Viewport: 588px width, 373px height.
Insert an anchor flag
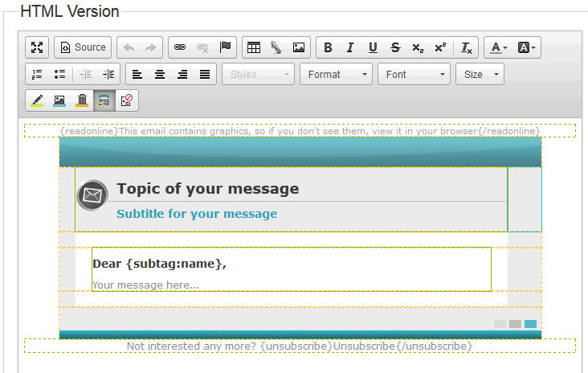(x=225, y=47)
